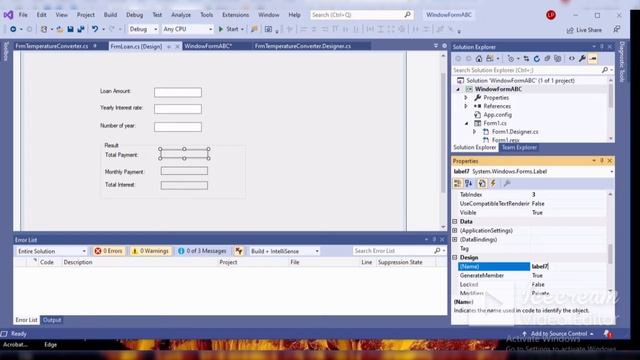Toggle the 0 Warnings filter button
Image resolution: width=640 pixels, height=360 pixels.
[150, 251]
